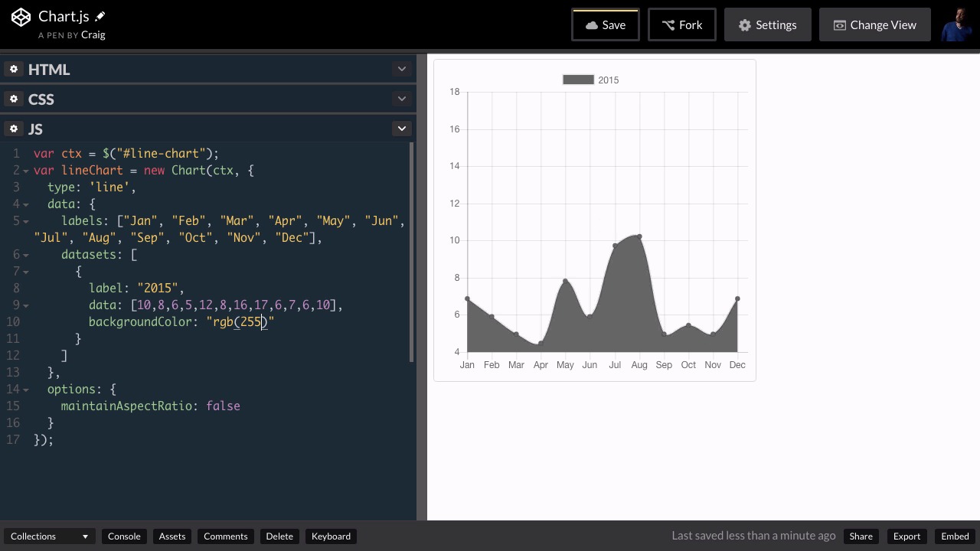Open the Embed options

click(955, 536)
